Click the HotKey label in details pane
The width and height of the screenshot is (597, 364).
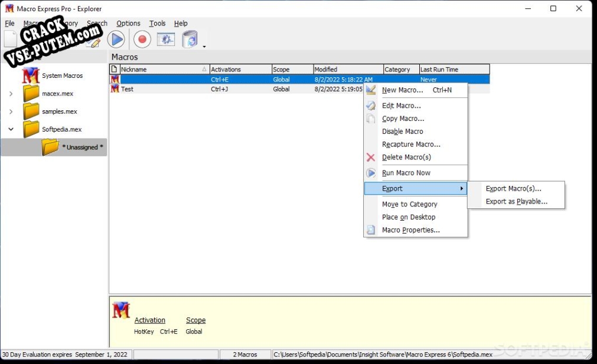click(144, 332)
